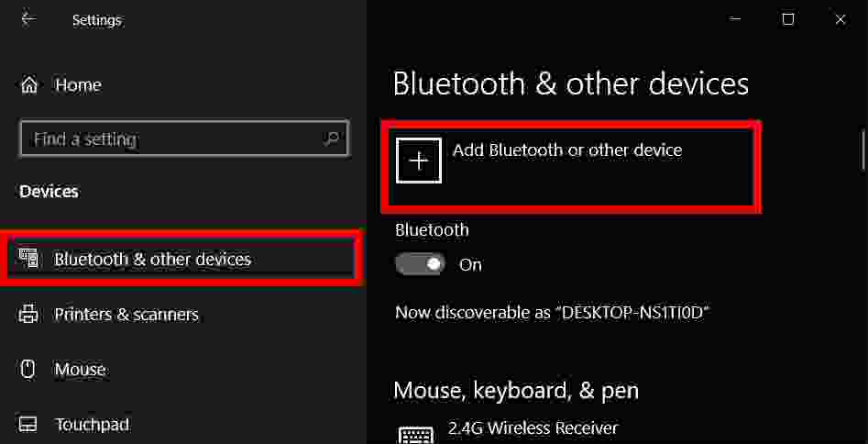Click the Printers & scanners printer icon
This screenshot has height=444, width=868.
pos(29,315)
